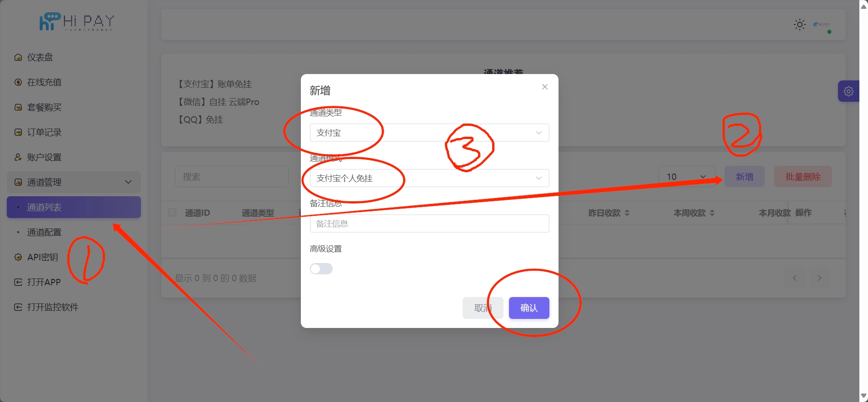Click the 【QQ】免挂 recommendation link
The width and height of the screenshot is (868, 402).
[x=199, y=119]
